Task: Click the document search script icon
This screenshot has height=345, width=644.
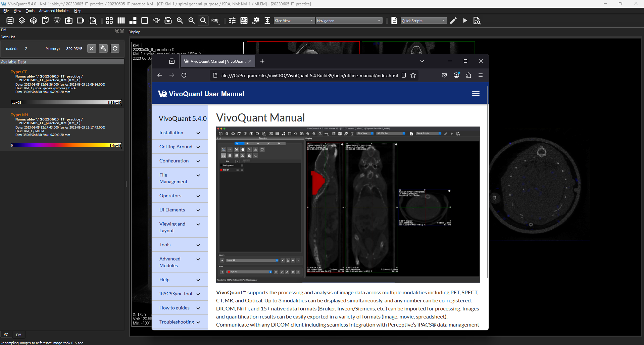Action: tap(477, 20)
